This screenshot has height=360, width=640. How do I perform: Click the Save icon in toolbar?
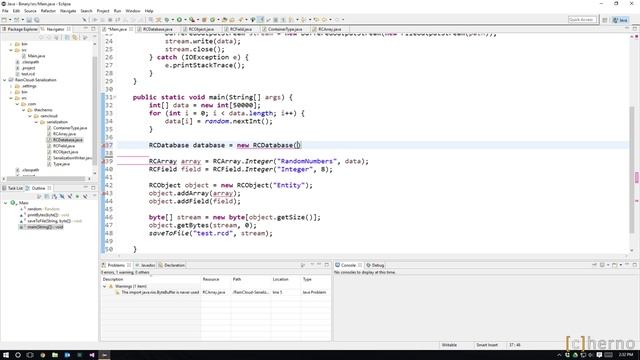(x=29, y=20)
